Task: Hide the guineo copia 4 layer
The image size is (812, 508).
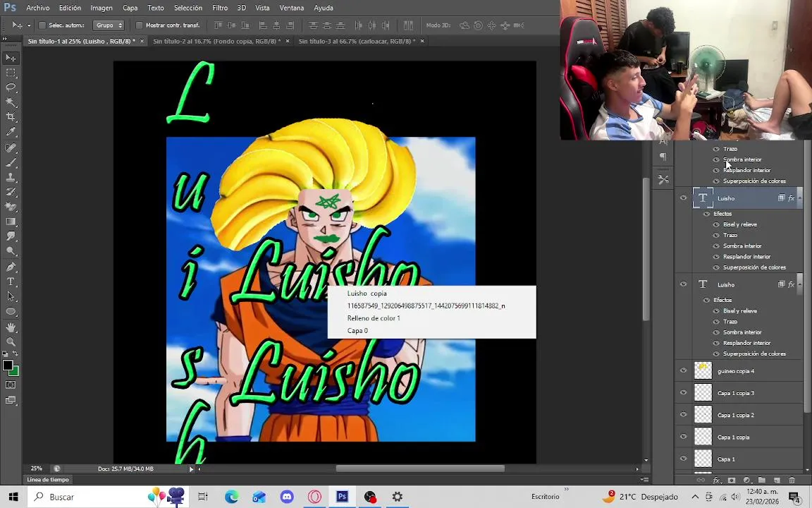Action: click(683, 370)
